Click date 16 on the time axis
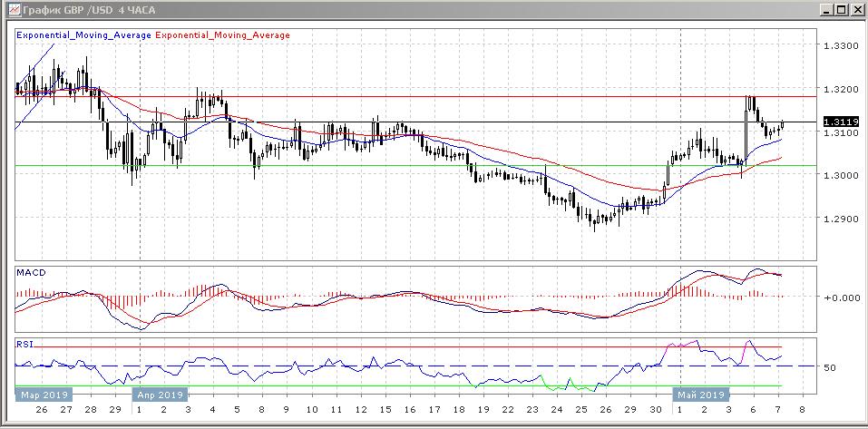The height and width of the screenshot is (429, 868). pos(409,410)
